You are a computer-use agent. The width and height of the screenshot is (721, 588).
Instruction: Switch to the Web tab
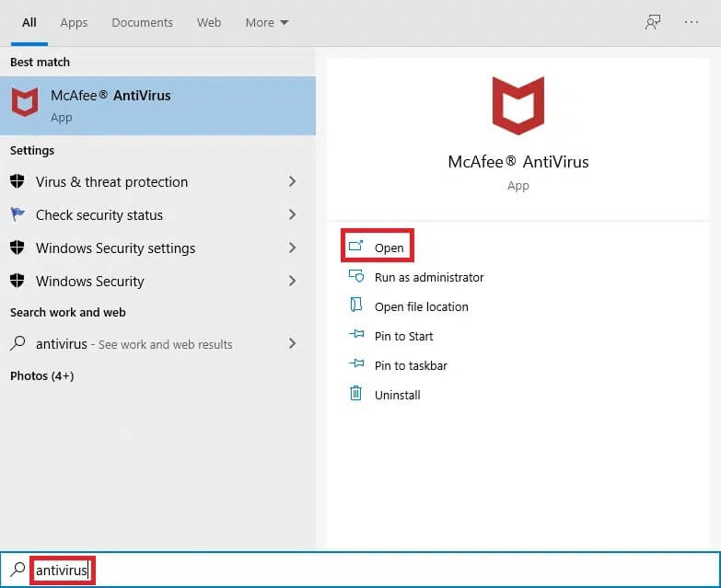[x=209, y=22]
